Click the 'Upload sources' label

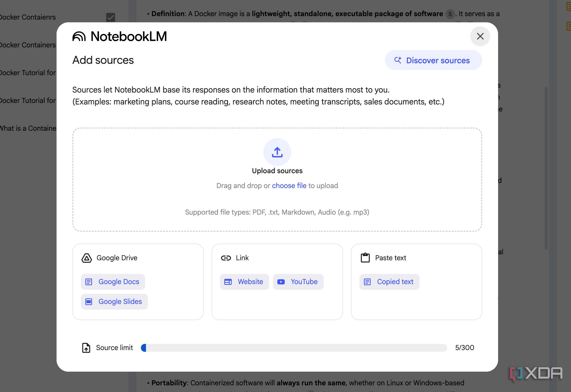pos(277,171)
